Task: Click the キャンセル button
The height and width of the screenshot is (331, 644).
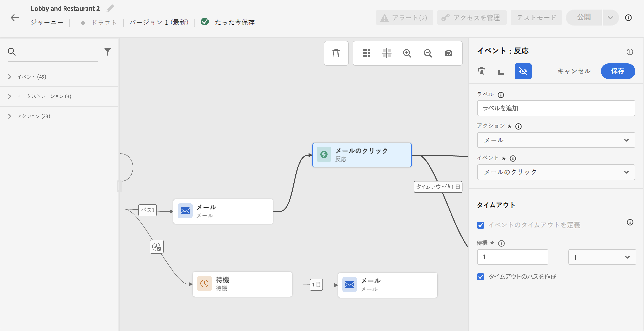Action: pos(574,71)
